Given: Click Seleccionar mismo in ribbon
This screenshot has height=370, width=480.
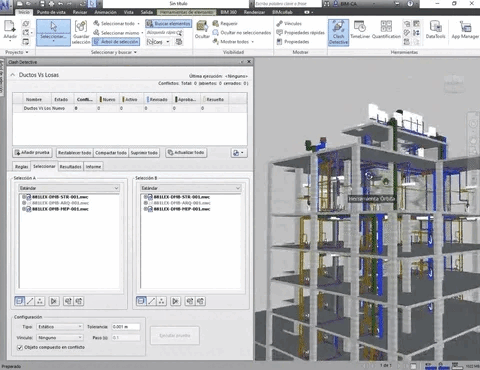Looking at the screenshot, I should tap(118, 33).
